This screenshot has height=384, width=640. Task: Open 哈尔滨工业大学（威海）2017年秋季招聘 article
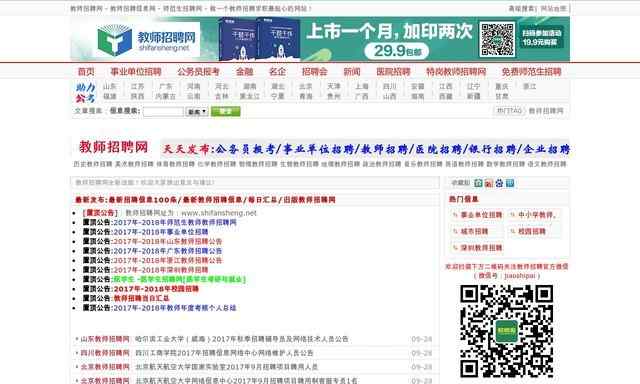[242, 339]
